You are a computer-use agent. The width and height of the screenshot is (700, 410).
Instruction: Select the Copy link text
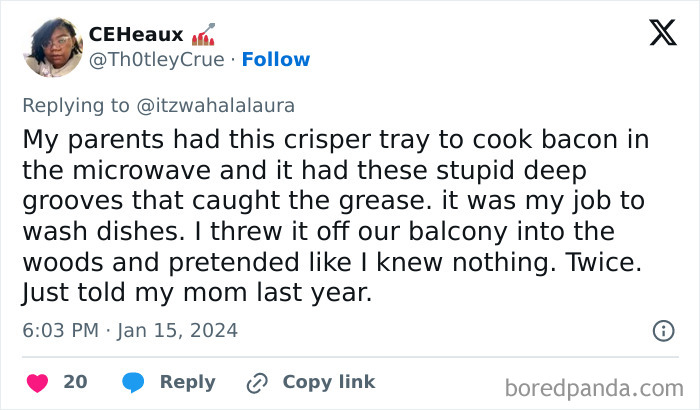tap(329, 382)
